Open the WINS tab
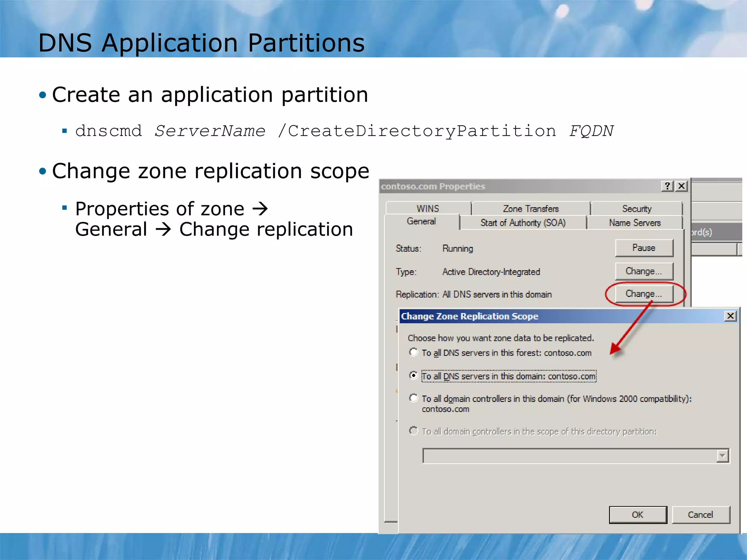 (x=428, y=208)
